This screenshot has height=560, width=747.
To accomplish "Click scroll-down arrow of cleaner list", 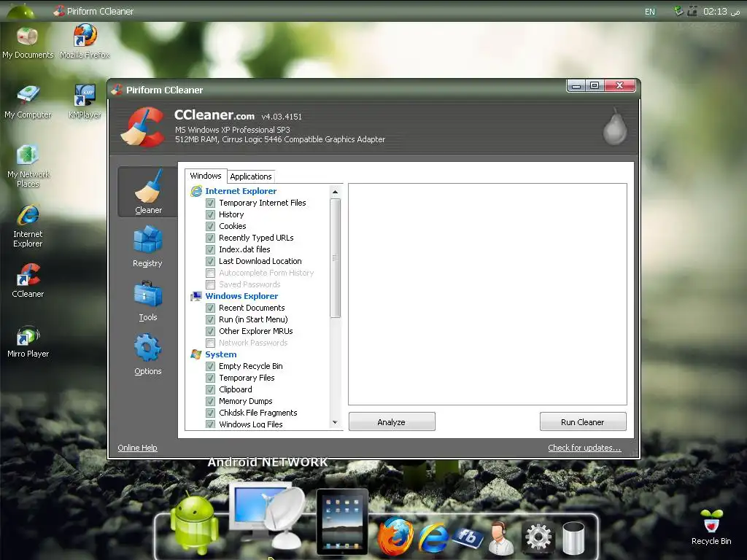I will [x=335, y=422].
